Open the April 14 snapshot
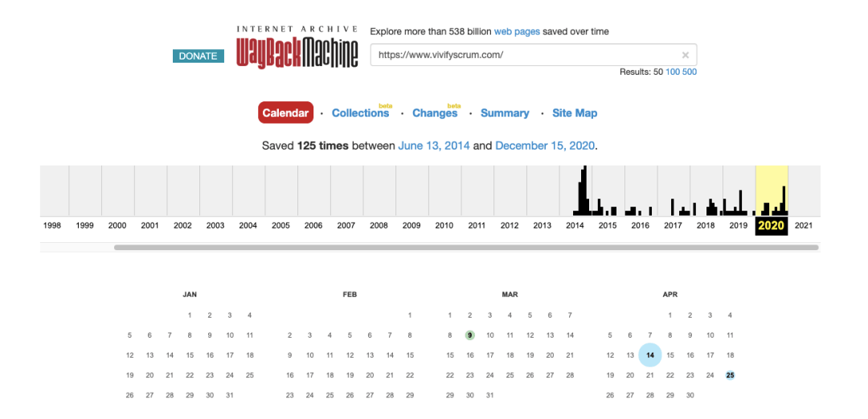 [x=650, y=355]
